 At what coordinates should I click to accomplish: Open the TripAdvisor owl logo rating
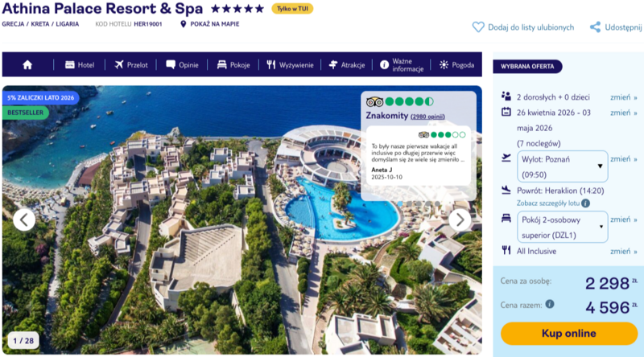point(374,102)
